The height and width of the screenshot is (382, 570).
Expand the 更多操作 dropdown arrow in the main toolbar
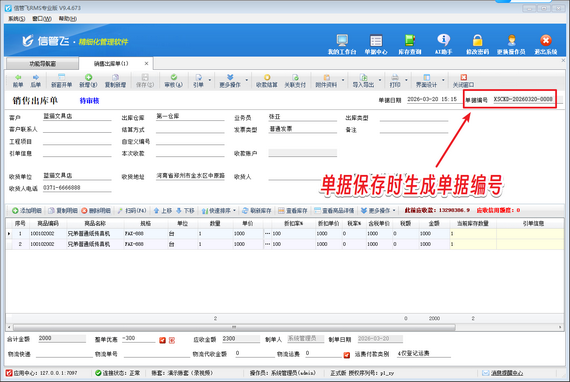coord(246,80)
